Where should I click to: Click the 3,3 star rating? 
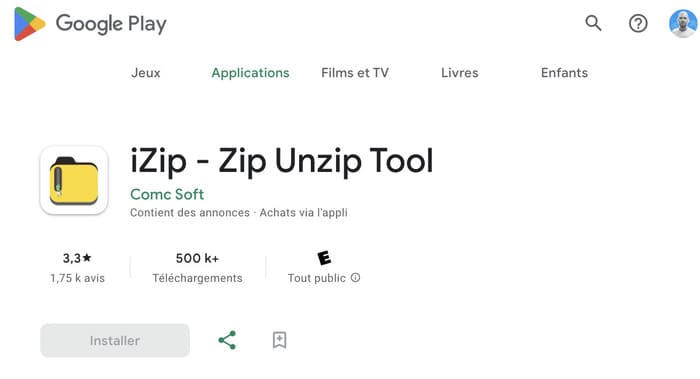click(77, 258)
